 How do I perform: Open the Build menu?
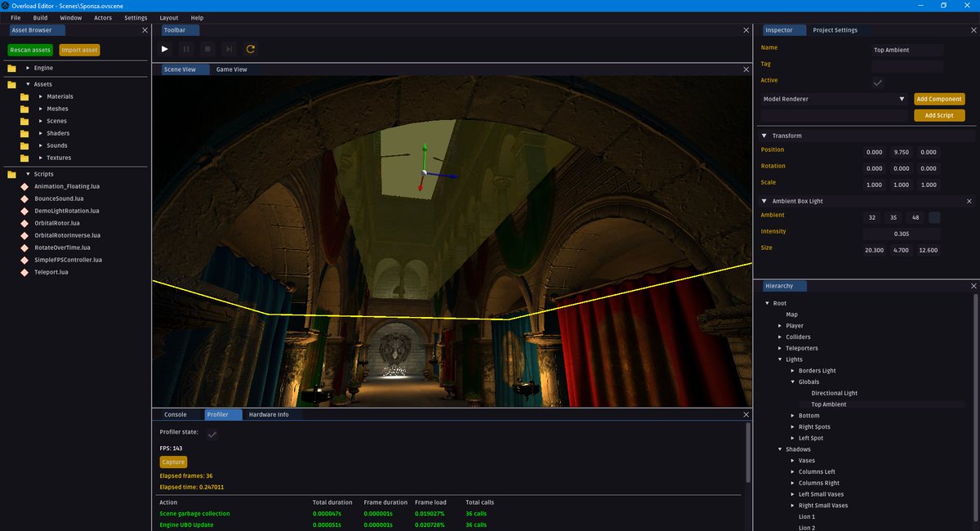[x=40, y=17]
